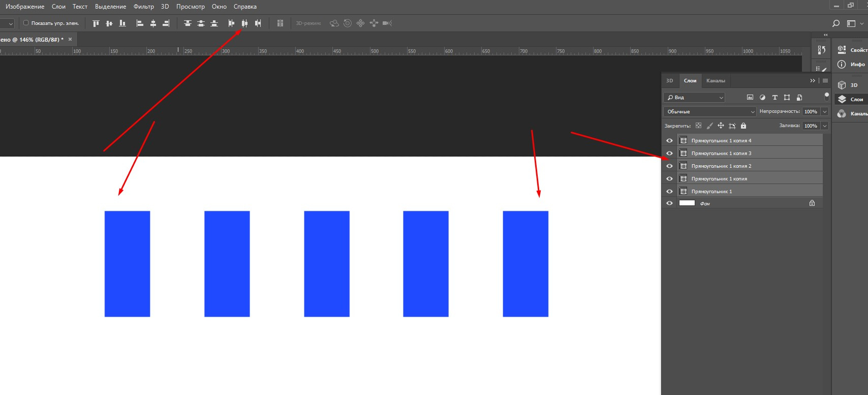Hide layer 'Прямоугольник 1 копия 3'
Viewport: 868px width, 395px height.
(x=669, y=154)
